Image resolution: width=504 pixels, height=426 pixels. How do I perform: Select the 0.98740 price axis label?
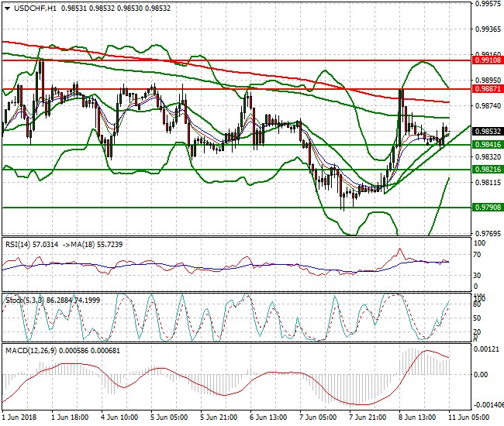(x=488, y=106)
